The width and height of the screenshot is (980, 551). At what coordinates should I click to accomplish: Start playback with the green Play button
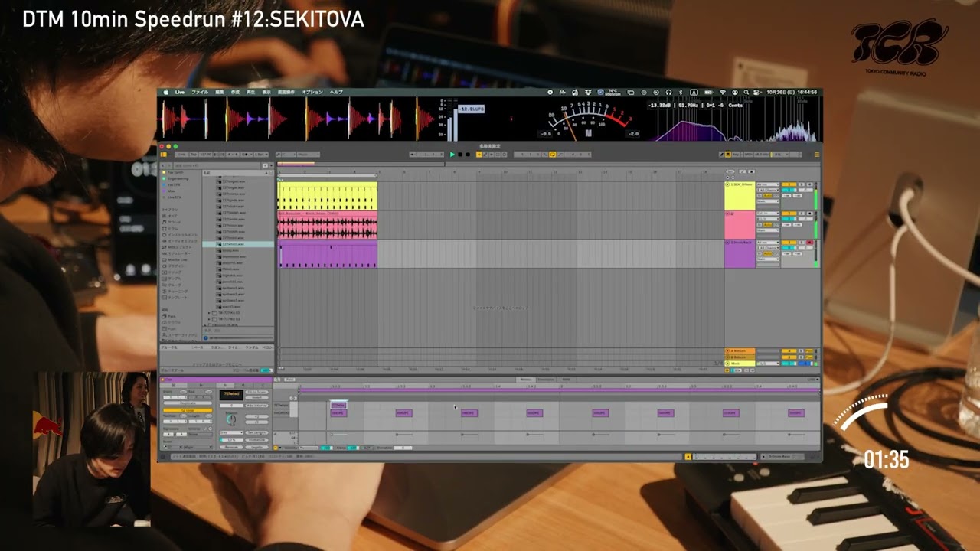point(452,155)
